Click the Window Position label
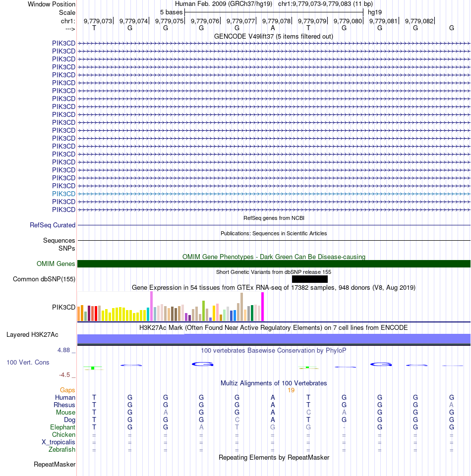Viewport: 471px width, 476px height. (x=52, y=4)
